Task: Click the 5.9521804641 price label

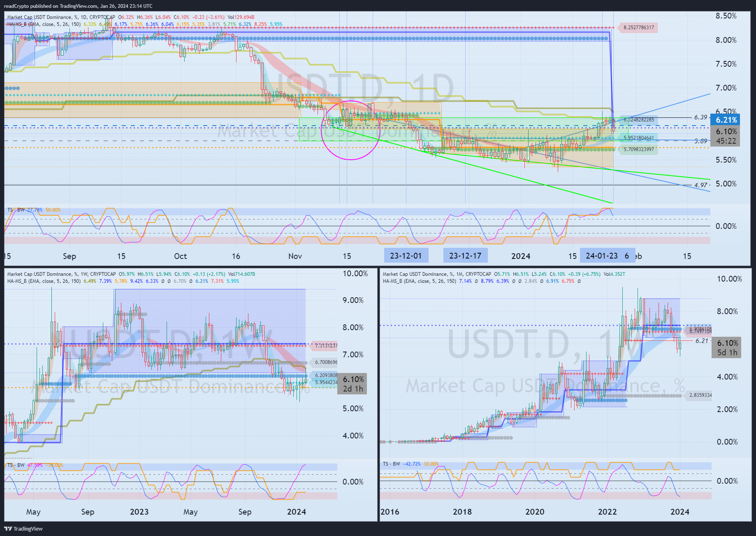Action: coord(638,138)
